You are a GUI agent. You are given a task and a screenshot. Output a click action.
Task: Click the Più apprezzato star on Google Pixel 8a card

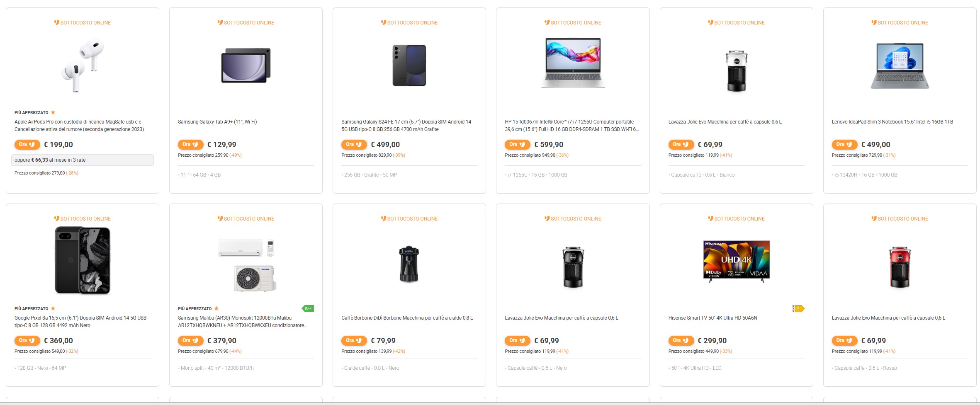click(53, 308)
